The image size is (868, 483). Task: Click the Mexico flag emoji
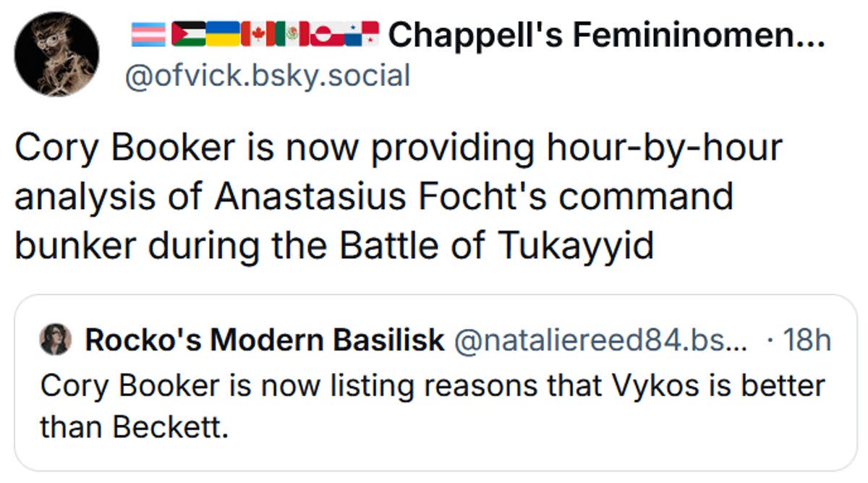[x=291, y=33]
